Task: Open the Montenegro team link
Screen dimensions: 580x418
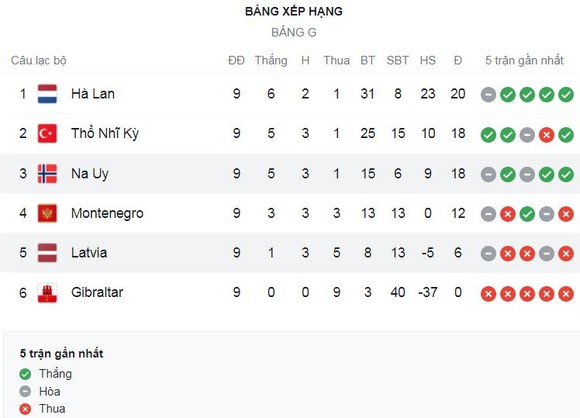Action: pyautogui.click(x=107, y=213)
